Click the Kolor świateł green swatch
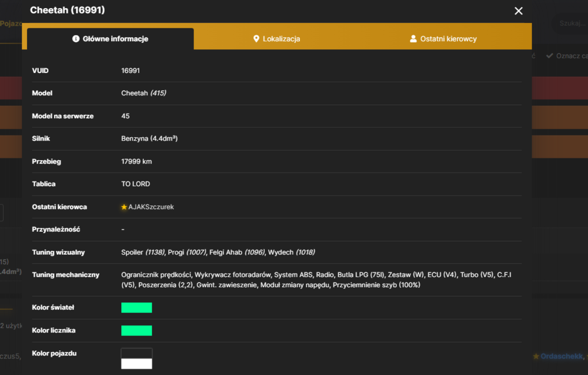This screenshot has width=588, height=375. pos(136,307)
